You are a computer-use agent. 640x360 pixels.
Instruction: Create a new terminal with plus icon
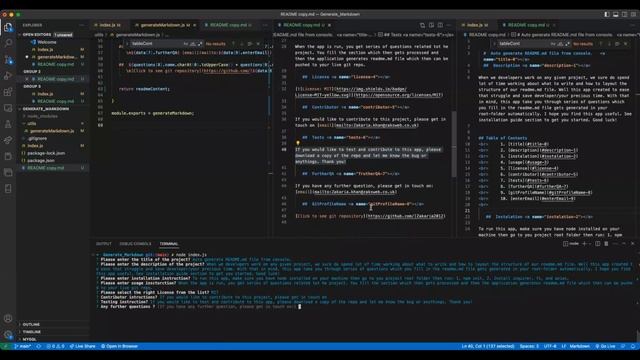(584, 244)
